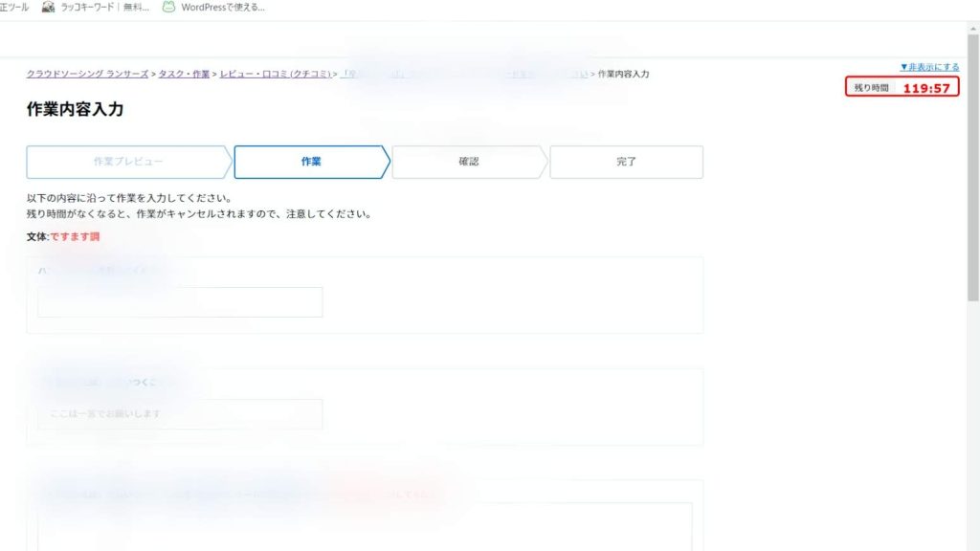Viewport: 980px width, 551px height.
Task: Click the scrollbar down arrow
Action: [x=973, y=544]
